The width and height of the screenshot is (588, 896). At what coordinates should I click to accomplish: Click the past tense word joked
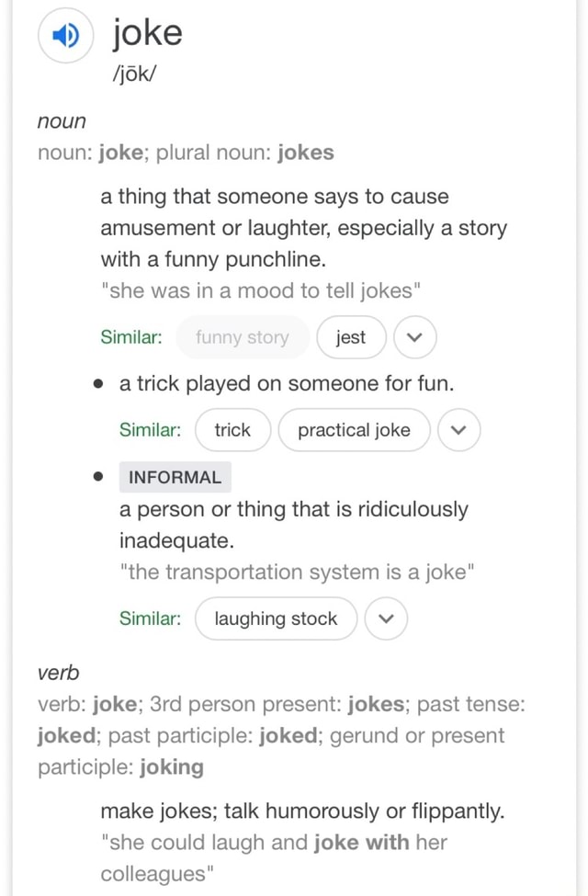coord(67,735)
